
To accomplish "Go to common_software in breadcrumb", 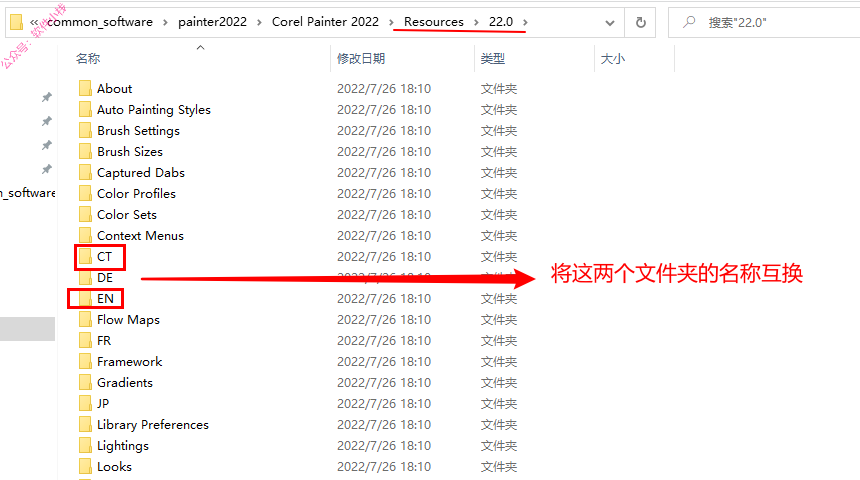I will coord(100,22).
